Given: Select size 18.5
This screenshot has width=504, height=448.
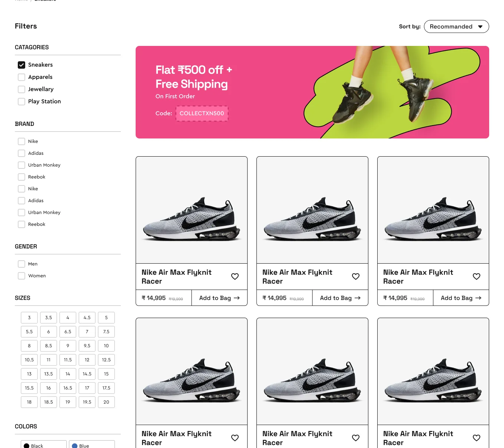Looking at the screenshot, I should click(x=49, y=402).
